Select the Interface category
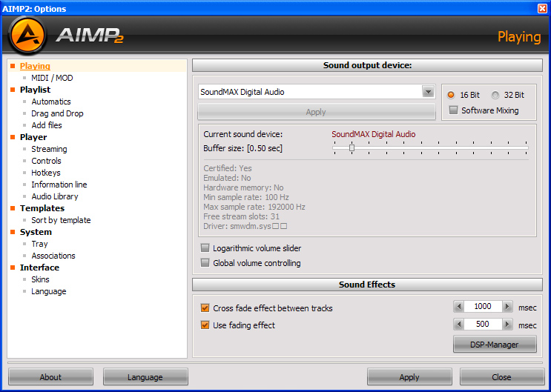The image size is (551, 392). click(x=39, y=268)
